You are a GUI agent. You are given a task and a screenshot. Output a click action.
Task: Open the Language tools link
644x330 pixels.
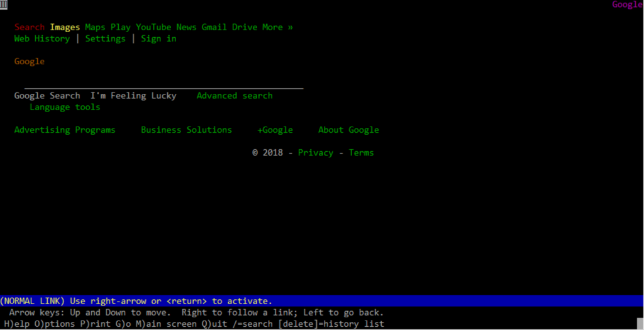[65, 108]
